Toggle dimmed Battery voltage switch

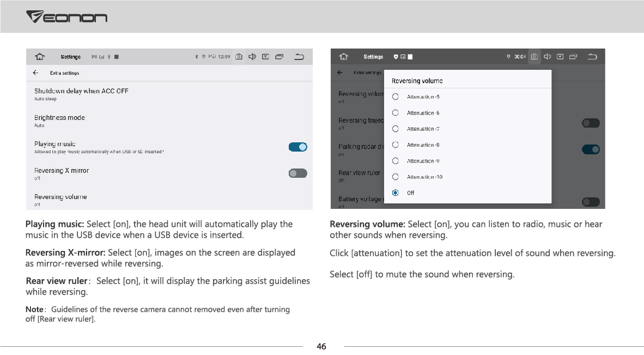pyautogui.click(x=591, y=202)
